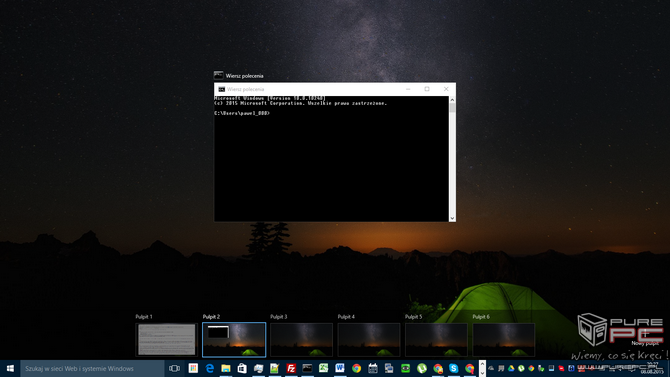Click the Web and Windows search box
Screen dimensions: 670x377
[92, 368]
